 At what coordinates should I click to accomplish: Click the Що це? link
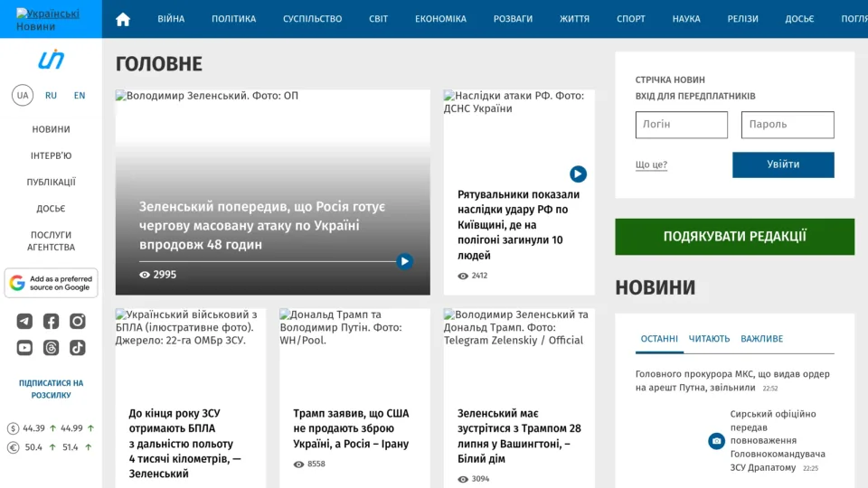(651, 164)
